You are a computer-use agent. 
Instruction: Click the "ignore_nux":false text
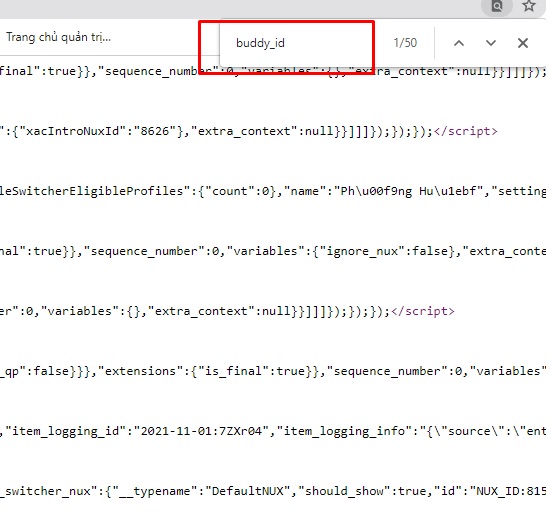(383, 252)
